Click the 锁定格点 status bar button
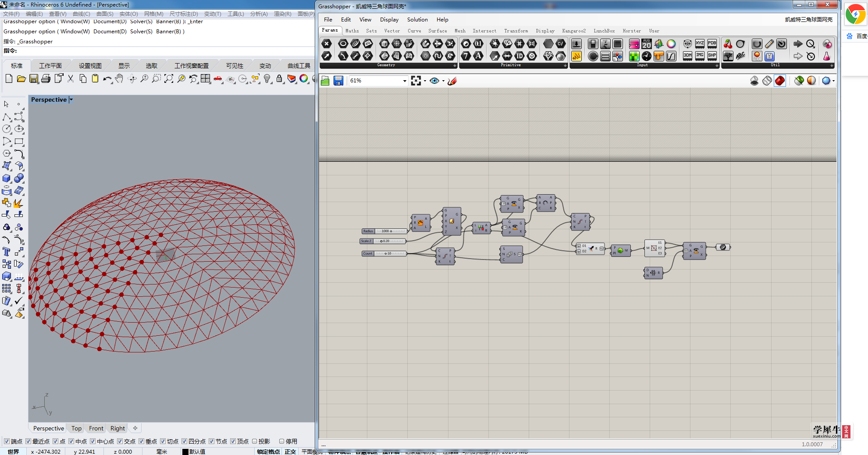The width and height of the screenshot is (868, 455). point(268,451)
